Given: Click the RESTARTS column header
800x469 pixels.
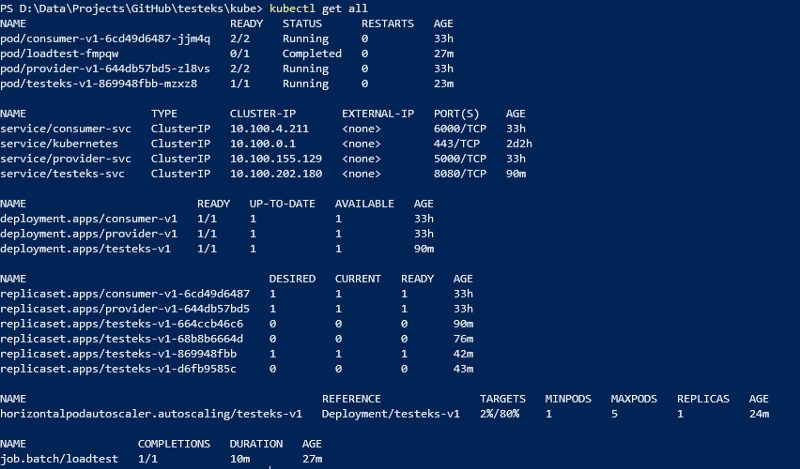Looking at the screenshot, I should (387, 24).
